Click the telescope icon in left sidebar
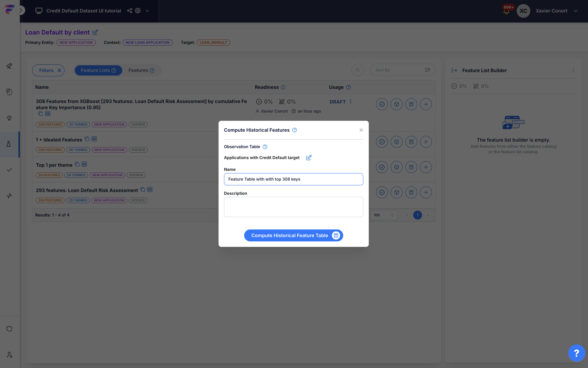Screen dimensions: 588x368 point(9,66)
